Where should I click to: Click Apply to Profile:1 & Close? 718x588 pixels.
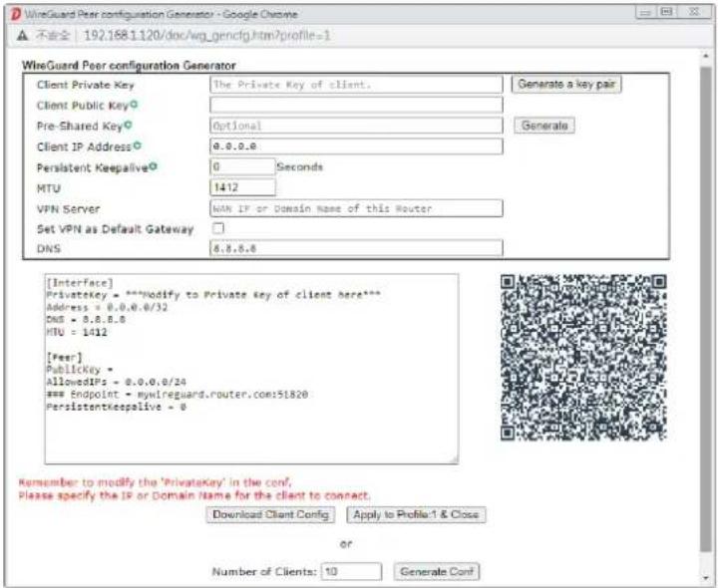tap(416, 514)
